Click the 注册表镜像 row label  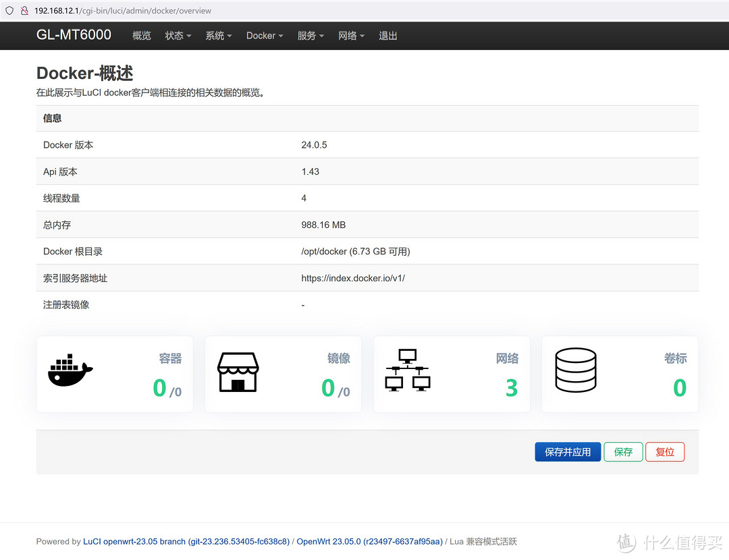pos(65,305)
